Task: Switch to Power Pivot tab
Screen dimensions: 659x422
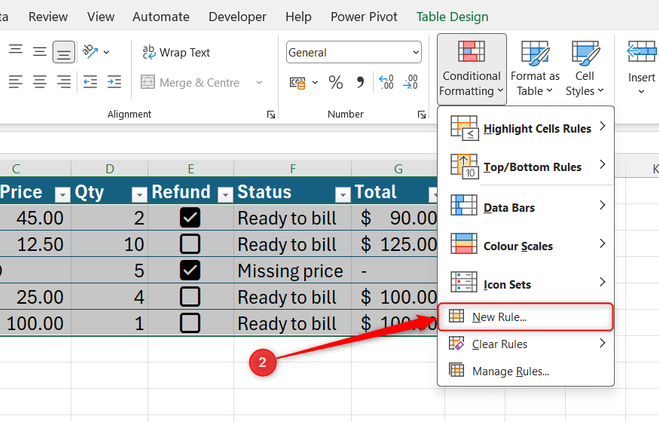Action: click(364, 17)
